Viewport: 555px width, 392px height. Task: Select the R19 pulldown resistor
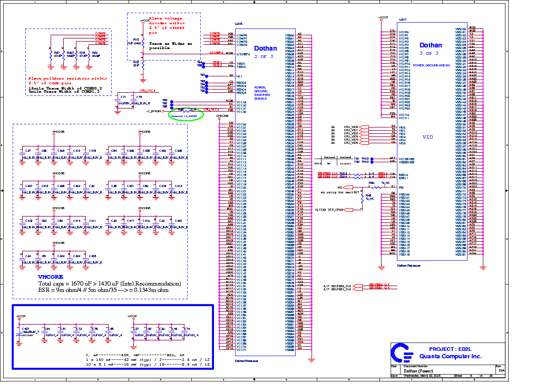point(76,55)
